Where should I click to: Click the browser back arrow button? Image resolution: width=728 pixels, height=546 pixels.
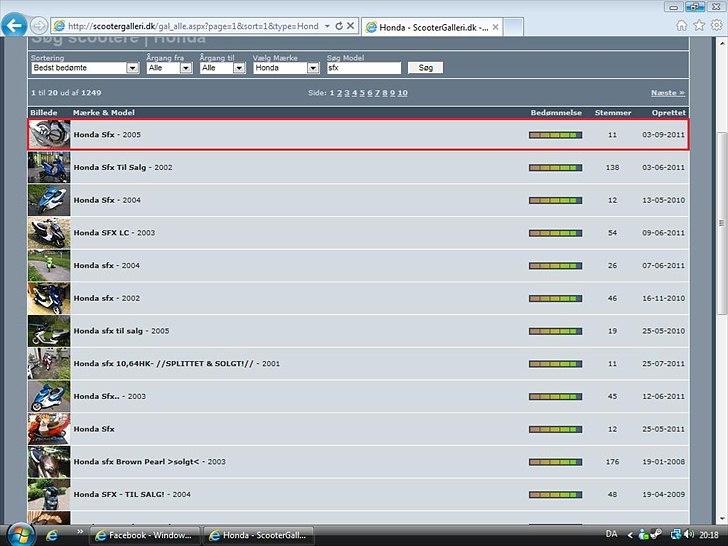[14, 25]
